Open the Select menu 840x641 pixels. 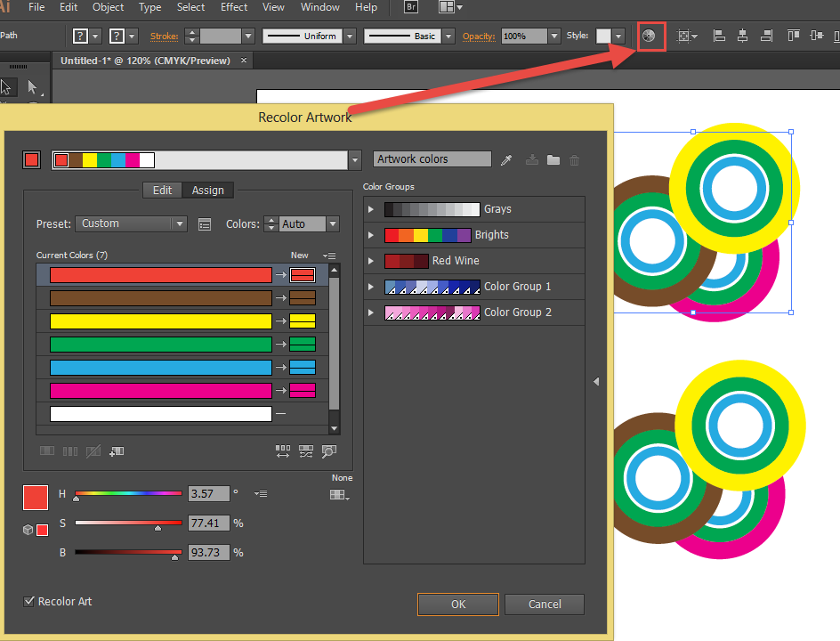[190, 7]
